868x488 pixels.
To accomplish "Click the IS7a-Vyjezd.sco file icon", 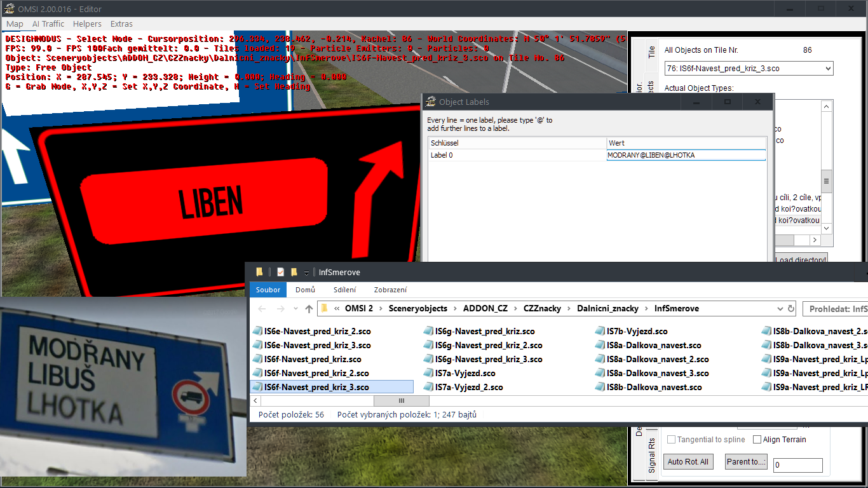I will point(429,374).
